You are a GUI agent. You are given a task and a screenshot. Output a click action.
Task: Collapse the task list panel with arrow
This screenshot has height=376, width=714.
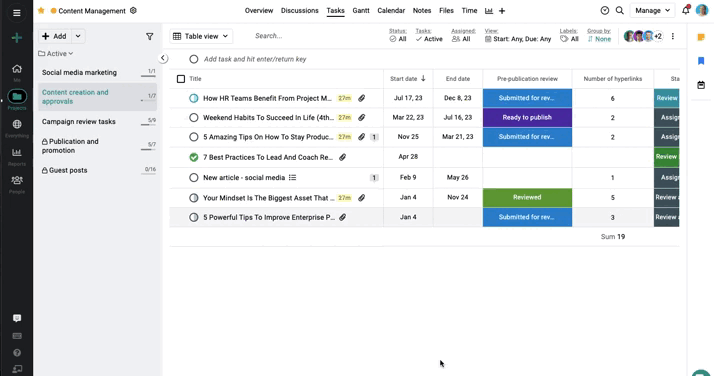tap(163, 58)
